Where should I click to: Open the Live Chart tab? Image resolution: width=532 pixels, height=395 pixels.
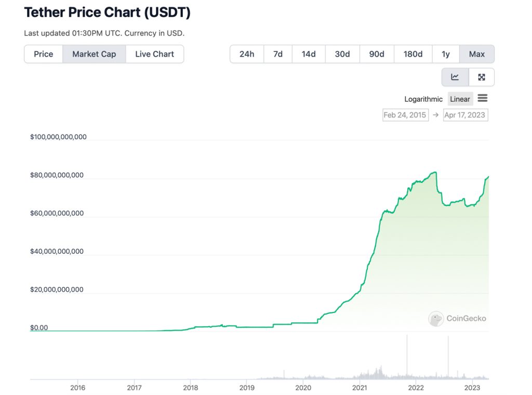pos(154,54)
